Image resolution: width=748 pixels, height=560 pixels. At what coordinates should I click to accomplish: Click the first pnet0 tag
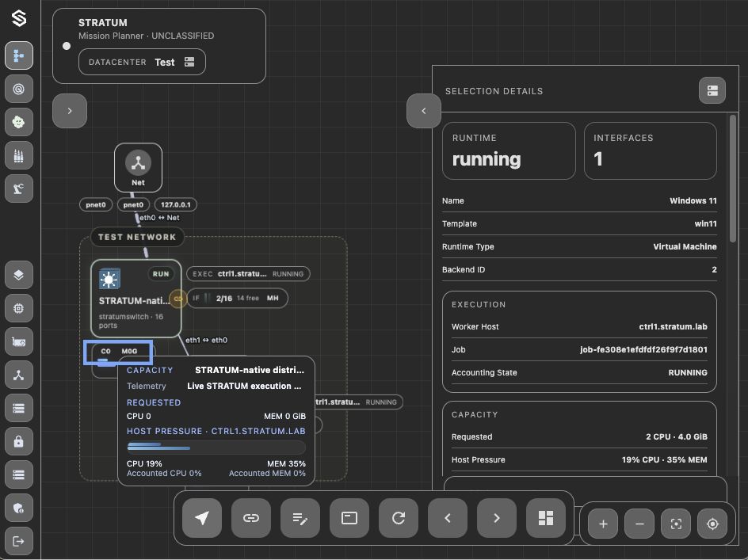click(96, 204)
